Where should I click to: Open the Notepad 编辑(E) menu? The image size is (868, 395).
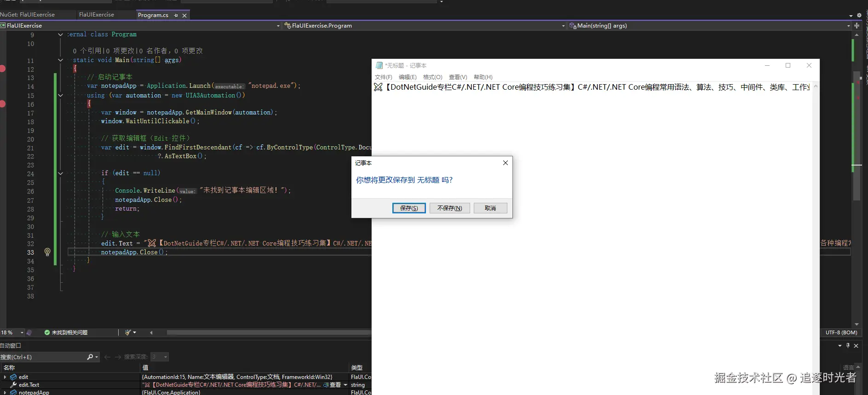[x=408, y=77]
